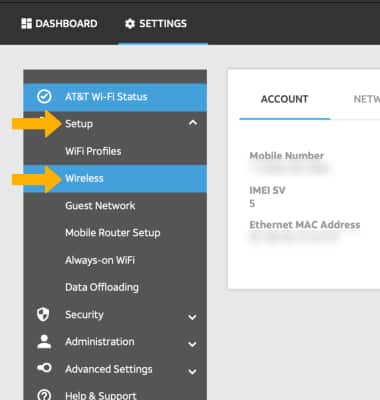The height and width of the screenshot is (400, 380).
Task: Open the DASHBOARD top menu
Action: point(59,24)
